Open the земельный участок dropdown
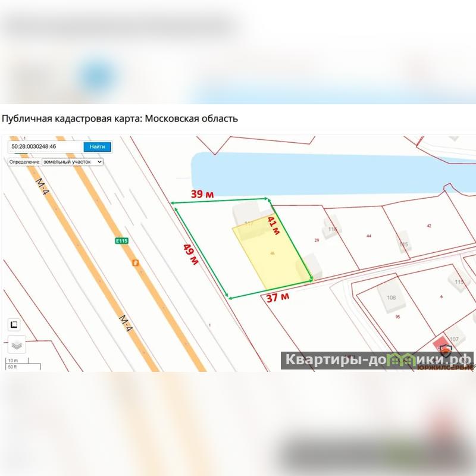Screen dimensions: 476x476 click(72, 162)
